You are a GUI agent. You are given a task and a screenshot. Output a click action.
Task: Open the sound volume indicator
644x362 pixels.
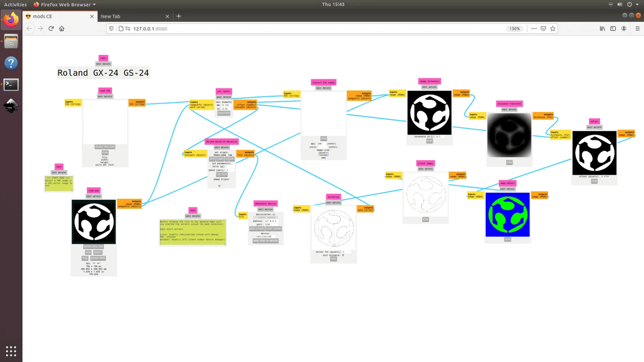620,4
